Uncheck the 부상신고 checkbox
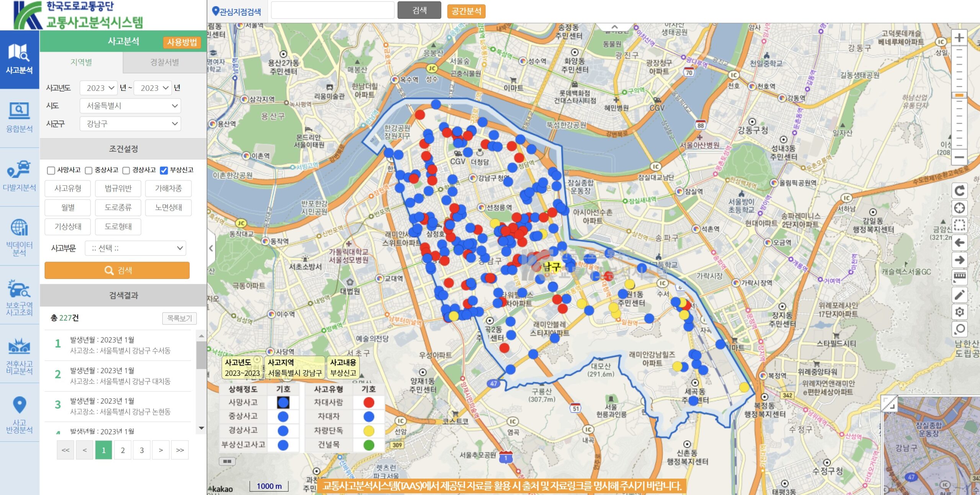The image size is (980, 495). pos(164,170)
